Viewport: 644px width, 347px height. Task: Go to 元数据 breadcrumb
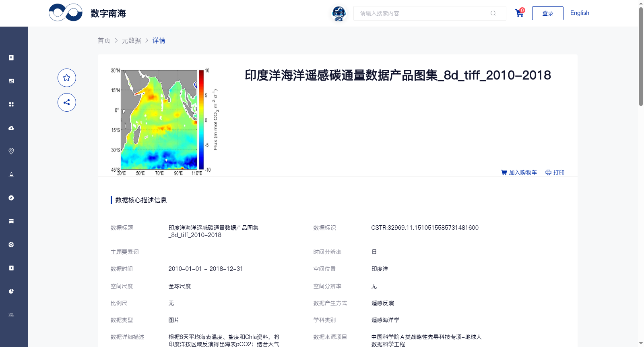[x=132, y=41]
